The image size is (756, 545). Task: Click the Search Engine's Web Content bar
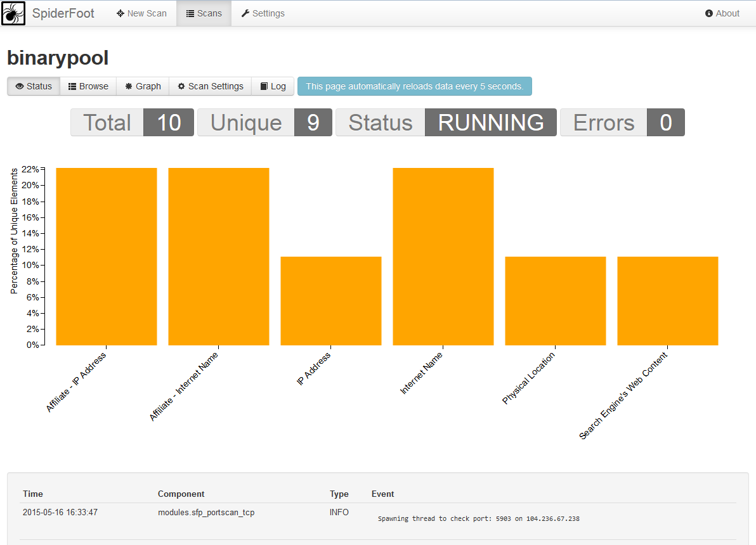668,301
